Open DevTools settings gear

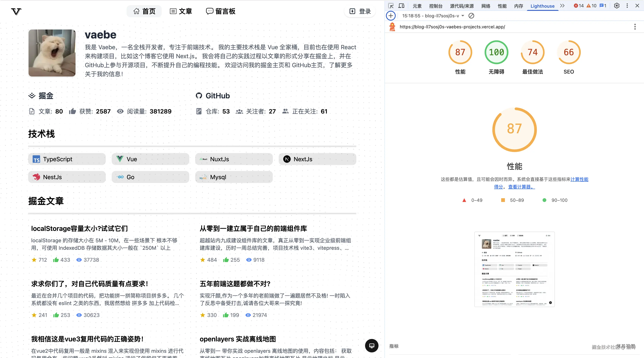coord(617,6)
